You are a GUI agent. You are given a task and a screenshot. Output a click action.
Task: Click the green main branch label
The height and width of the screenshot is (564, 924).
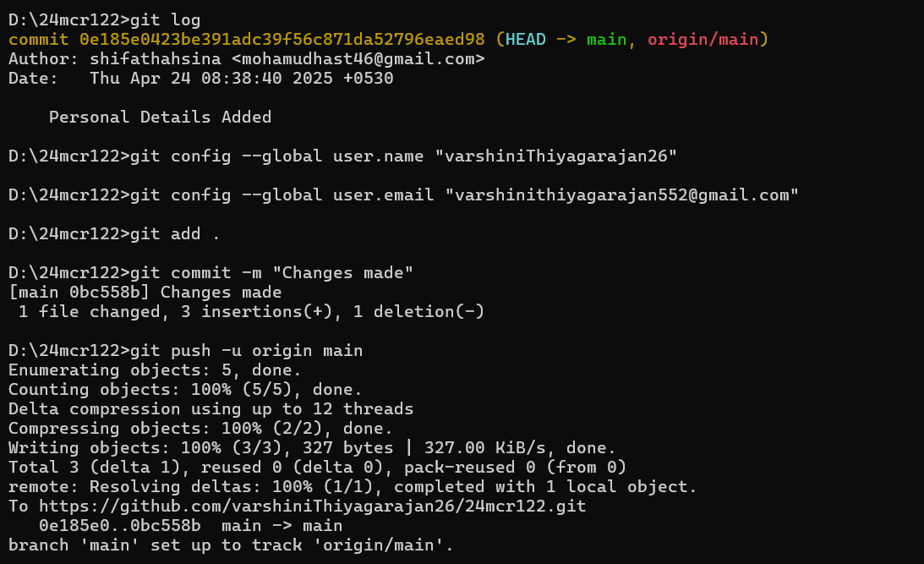(x=606, y=40)
